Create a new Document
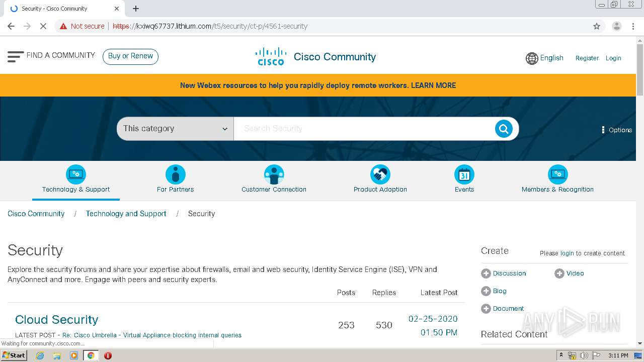Image resolution: width=644 pixels, height=362 pixels. [508, 309]
